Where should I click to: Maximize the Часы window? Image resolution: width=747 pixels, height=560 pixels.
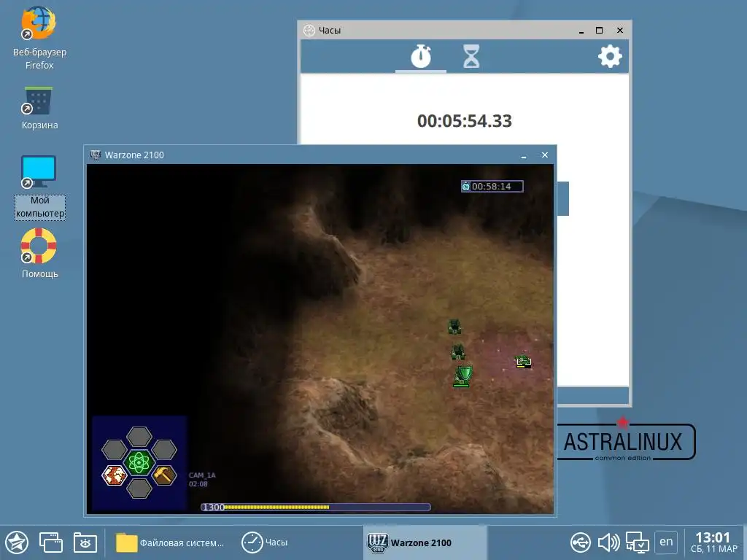pos(600,30)
